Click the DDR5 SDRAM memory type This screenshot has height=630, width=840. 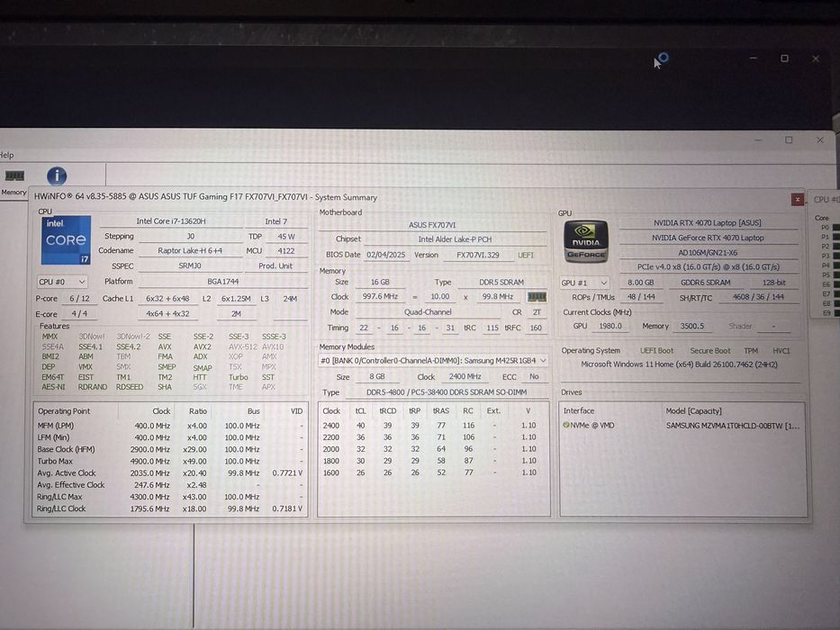(x=501, y=282)
